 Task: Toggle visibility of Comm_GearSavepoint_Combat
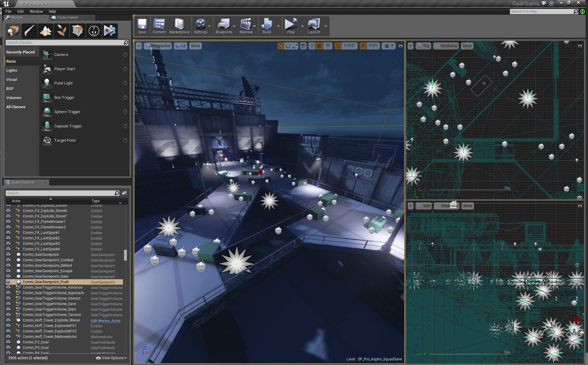[x=8, y=260]
